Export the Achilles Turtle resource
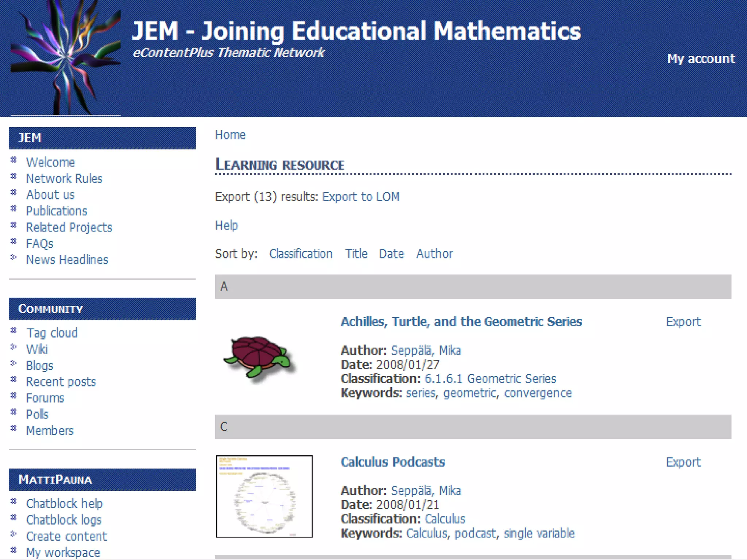The width and height of the screenshot is (747, 560). point(683,322)
